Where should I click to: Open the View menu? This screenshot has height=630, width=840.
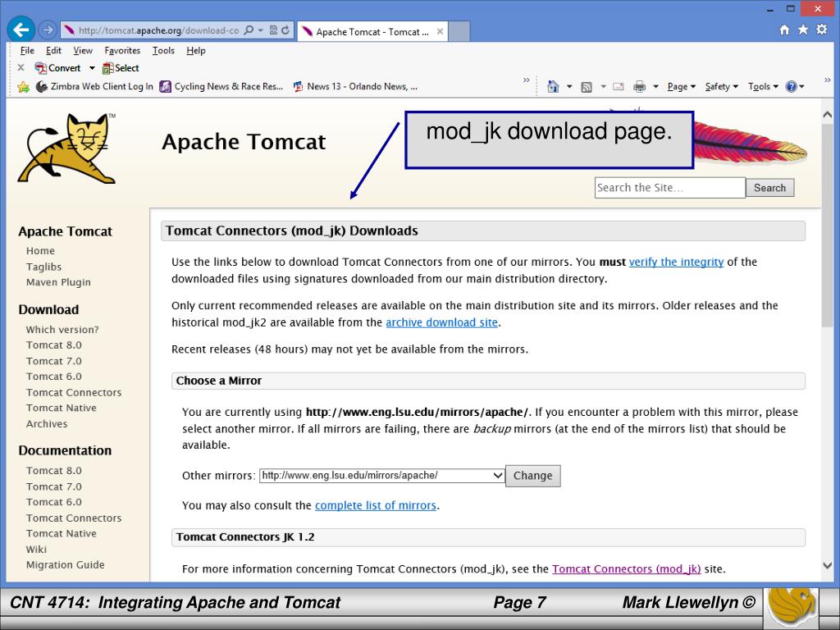click(83, 50)
